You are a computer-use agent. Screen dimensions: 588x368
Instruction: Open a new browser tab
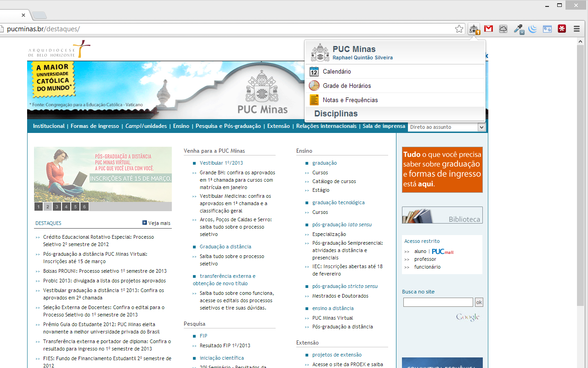coord(39,15)
